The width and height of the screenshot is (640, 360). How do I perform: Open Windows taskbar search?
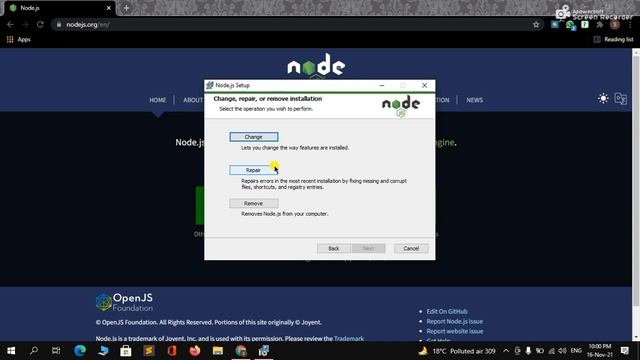34,351
